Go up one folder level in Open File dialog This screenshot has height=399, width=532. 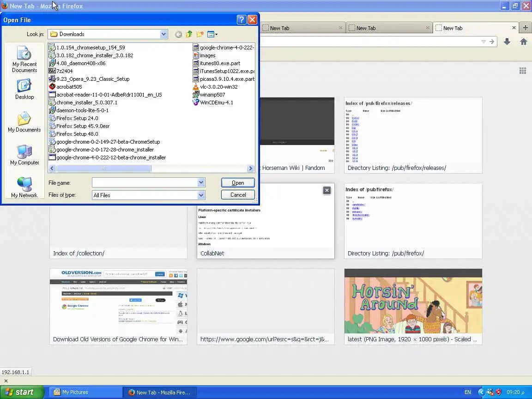[x=189, y=34]
